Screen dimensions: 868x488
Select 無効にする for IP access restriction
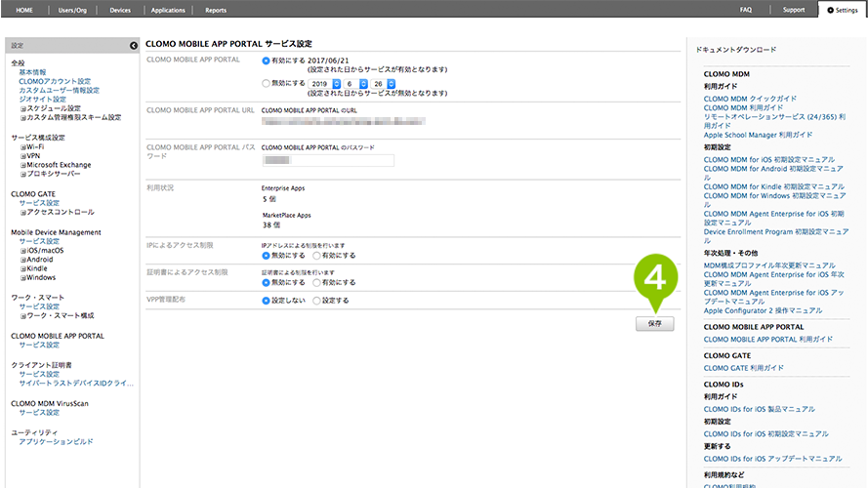266,256
